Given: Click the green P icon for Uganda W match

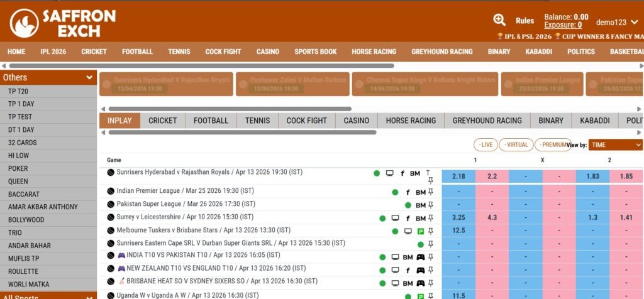Looking at the screenshot, I should (420, 296).
